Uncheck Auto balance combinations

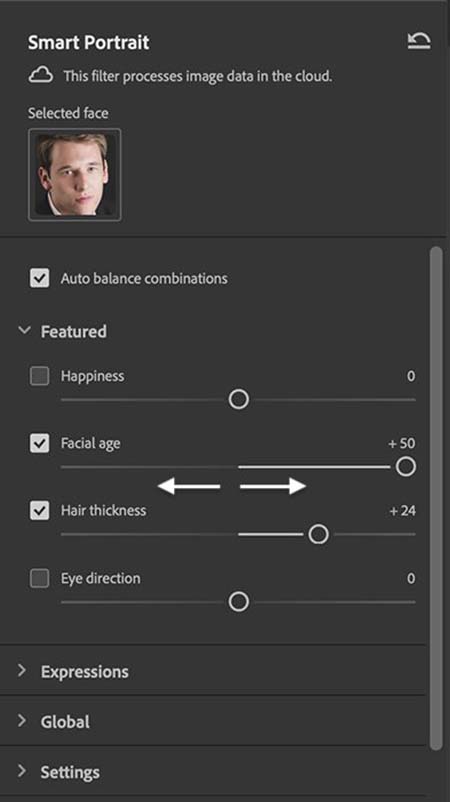click(39, 278)
